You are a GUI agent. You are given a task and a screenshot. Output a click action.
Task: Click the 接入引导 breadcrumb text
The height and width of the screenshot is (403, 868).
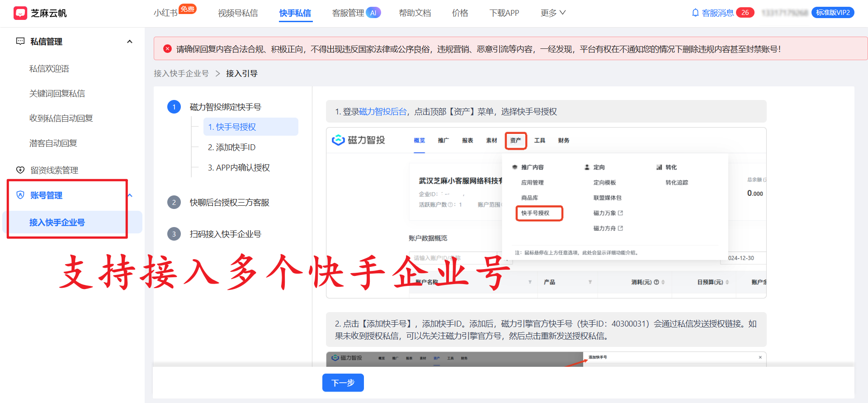242,73
